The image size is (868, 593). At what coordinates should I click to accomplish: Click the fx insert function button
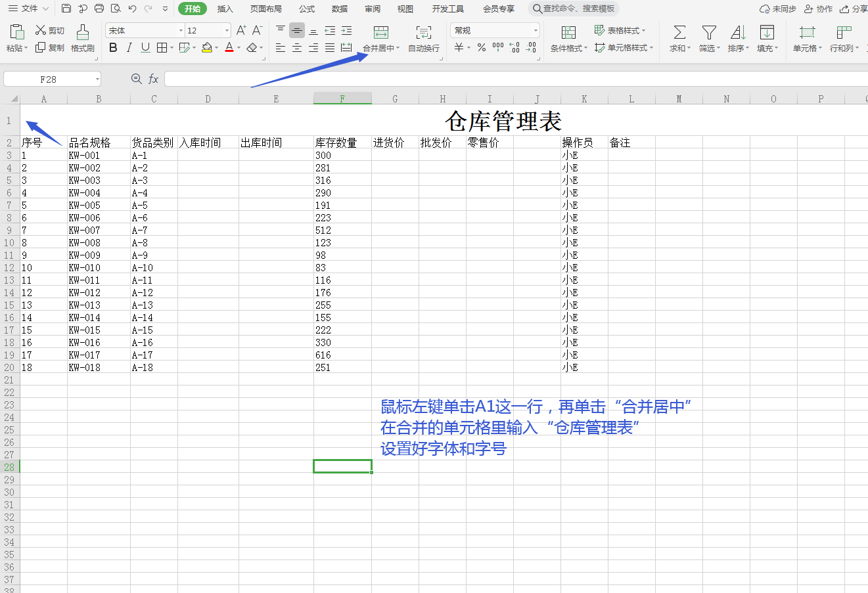pos(153,79)
